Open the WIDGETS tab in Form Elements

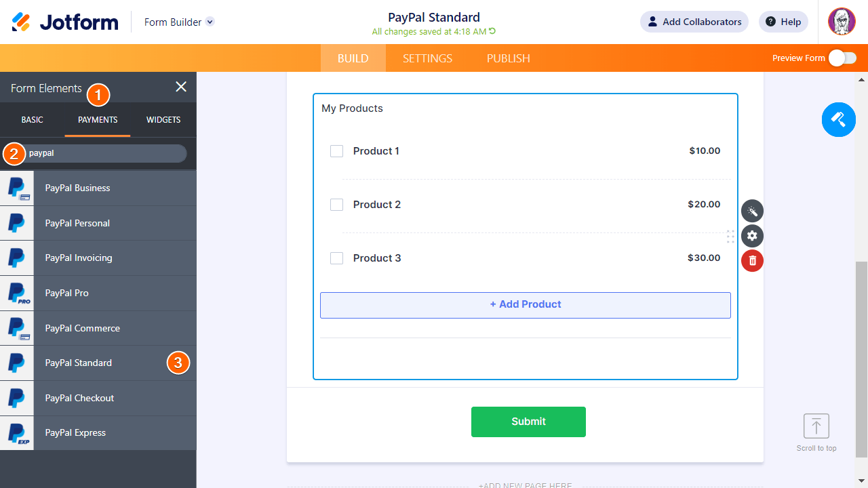coord(163,120)
